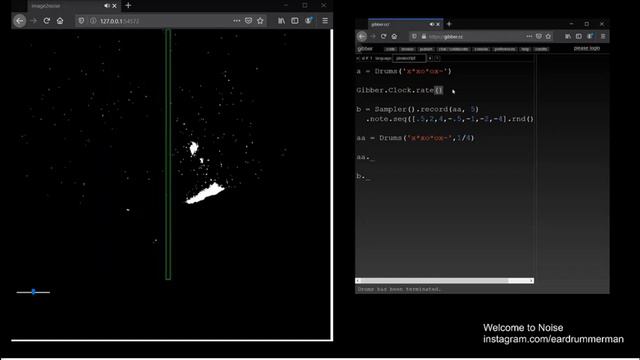Click the line a = Drums code
The image size is (640, 360).
[404, 71]
